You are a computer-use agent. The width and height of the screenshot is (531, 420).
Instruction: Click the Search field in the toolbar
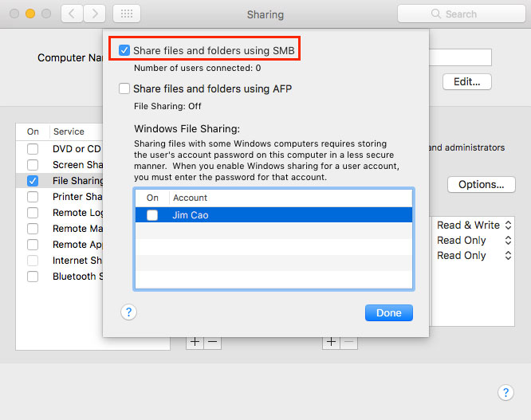tap(462, 14)
